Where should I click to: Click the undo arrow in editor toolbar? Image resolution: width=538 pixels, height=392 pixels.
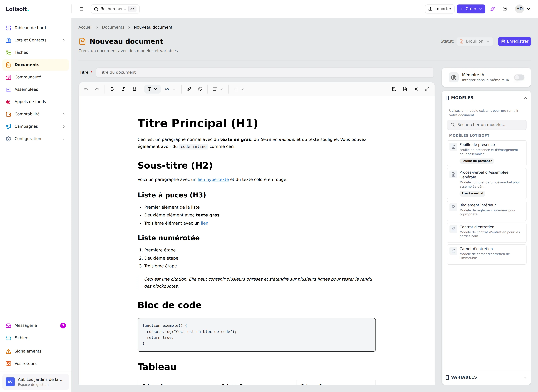[x=86, y=89]
